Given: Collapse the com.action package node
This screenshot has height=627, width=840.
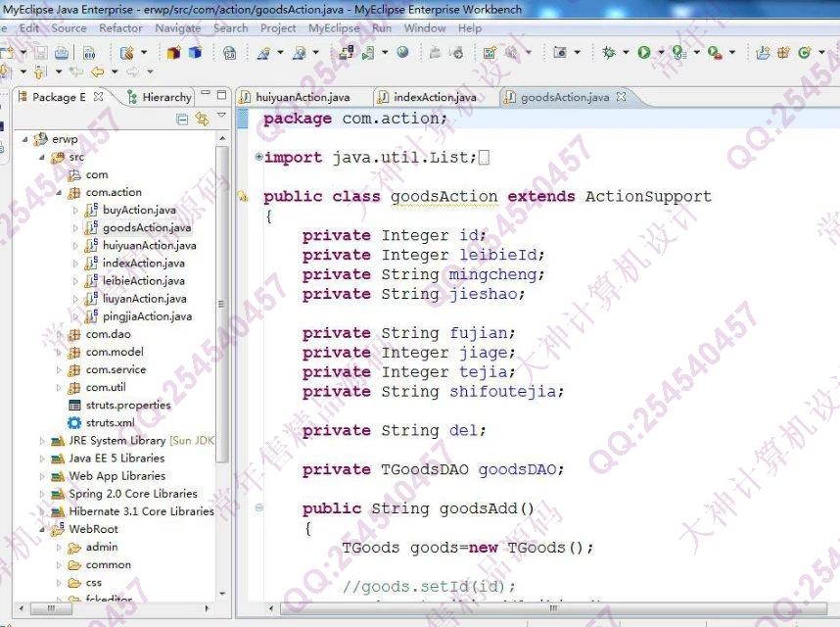Looking at the screenshot, I should (59, 192).
